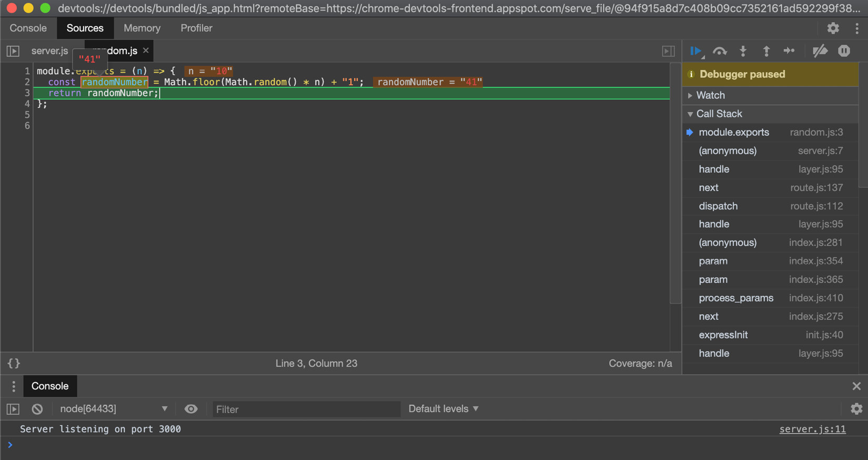Image resolution: width=868 pixels, height=460 pixels.
Task: Click Coverage: n/a status text
Action: pos(640,363)
